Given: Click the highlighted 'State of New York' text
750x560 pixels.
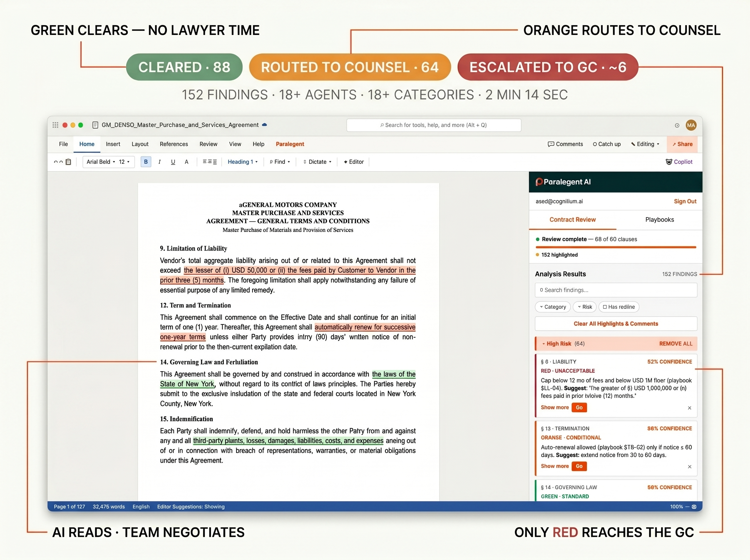Looking at the screenshot, I should pos(187,384).
